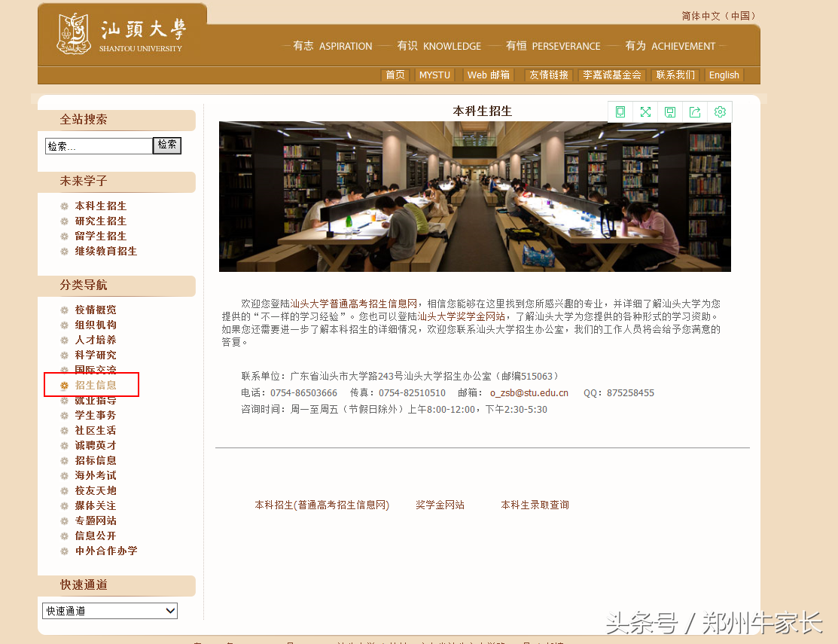Screen dimensions: 838x644
Task: Open 研究生招生 in the sidebar
Action: 99,221
